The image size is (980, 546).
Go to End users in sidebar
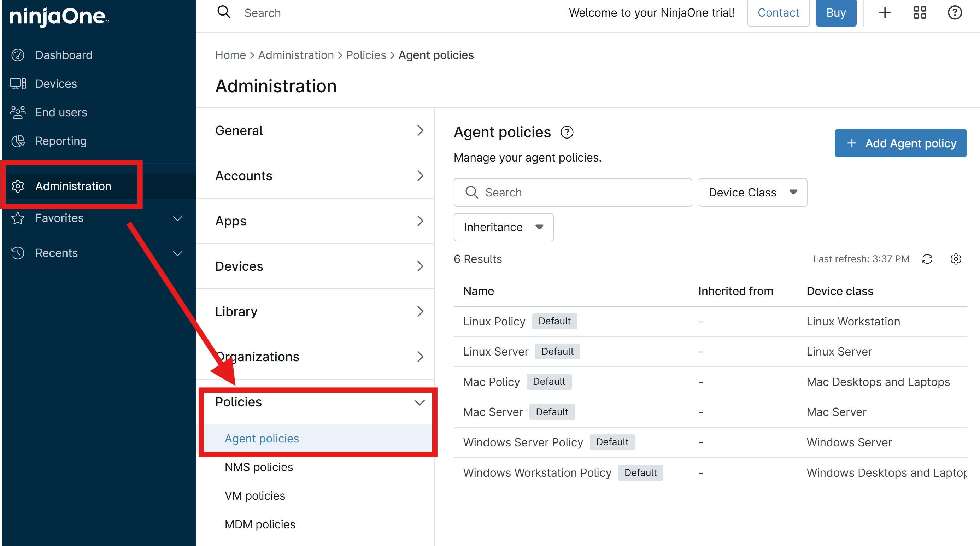tap(61, 112)
